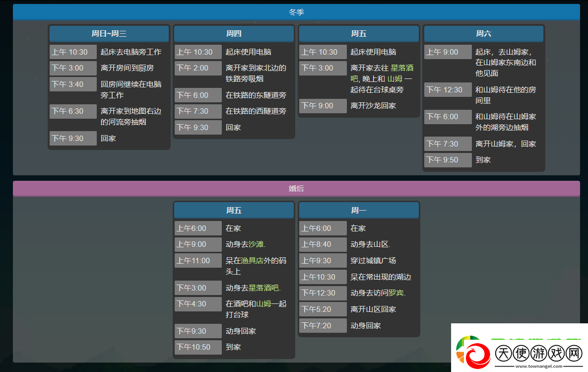Image resolution: width=588 pixels, height=372 pixels.
Task: Click time cell '下午 9:50'
Action: pos(448,160)
